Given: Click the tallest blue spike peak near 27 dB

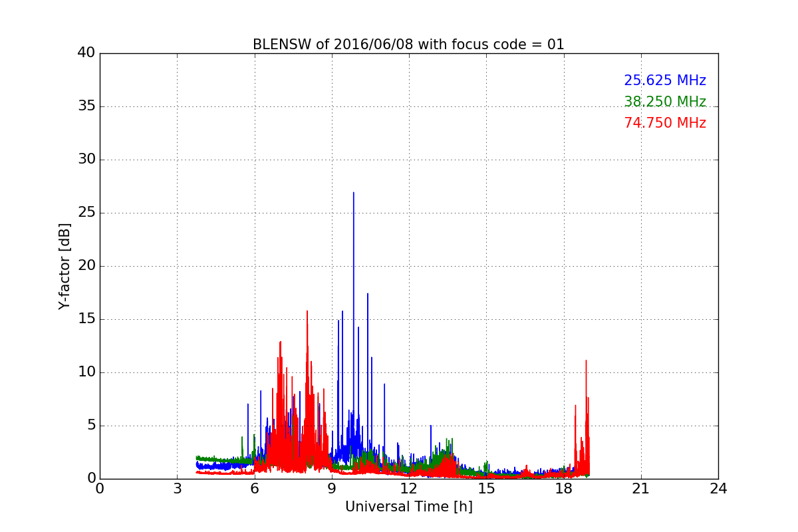Looking at the screenshot, I should coord(353,194).
